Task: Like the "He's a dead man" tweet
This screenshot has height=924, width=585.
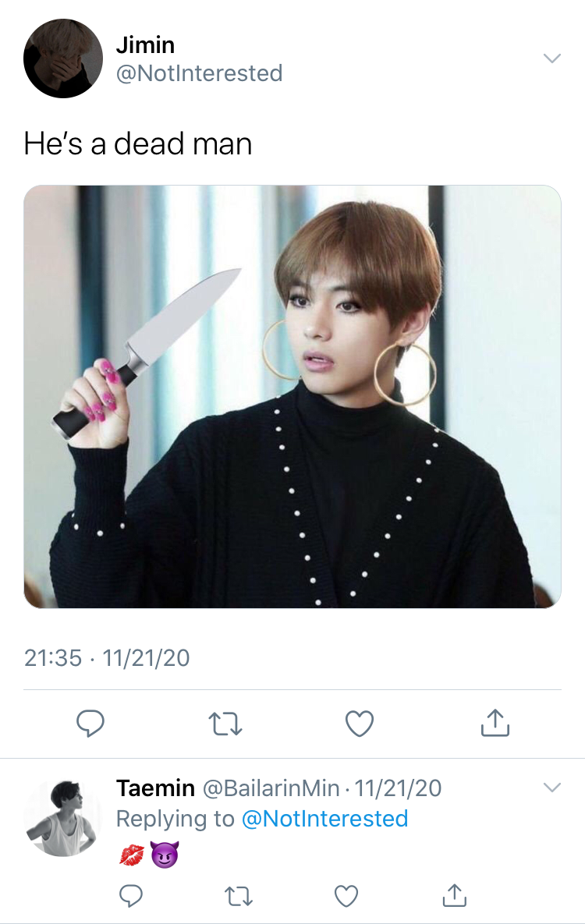Action: [359, 724]
